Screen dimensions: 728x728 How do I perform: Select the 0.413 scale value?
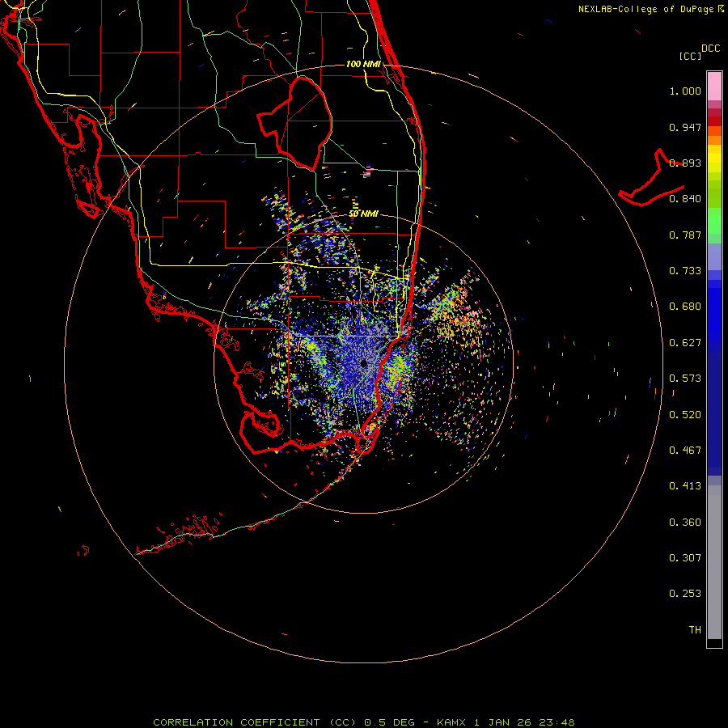coord(685,486)
